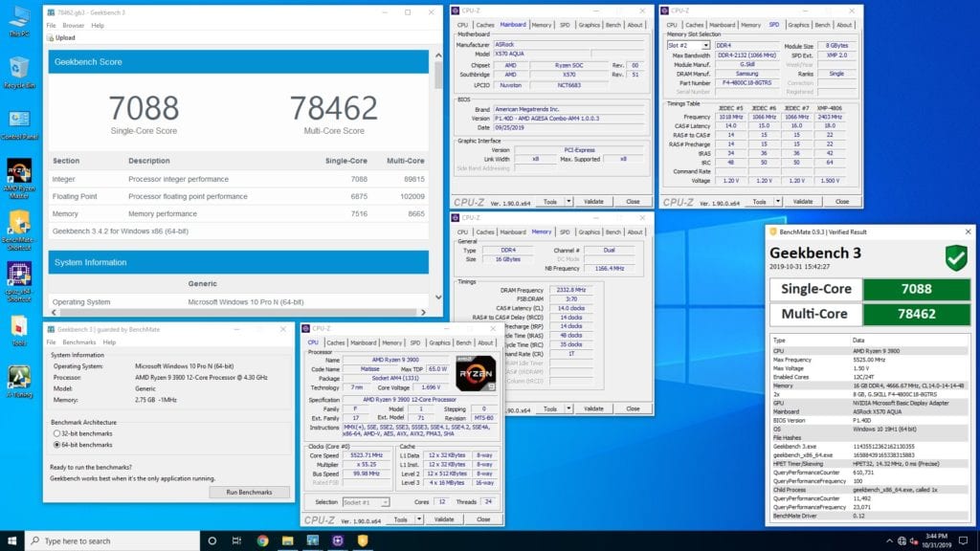Expand Tools dropdown arrow in CPU-Z CPU window
980x551 pixels.
point(419,519)
